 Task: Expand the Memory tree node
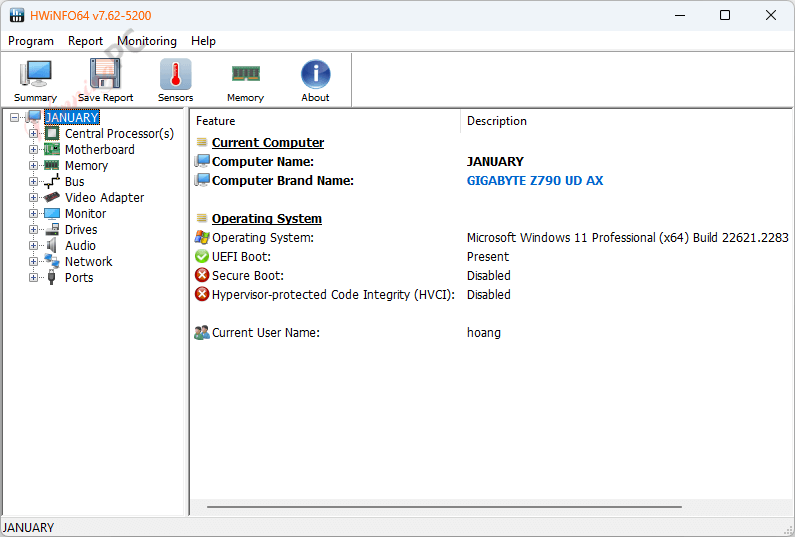(34, 165)
